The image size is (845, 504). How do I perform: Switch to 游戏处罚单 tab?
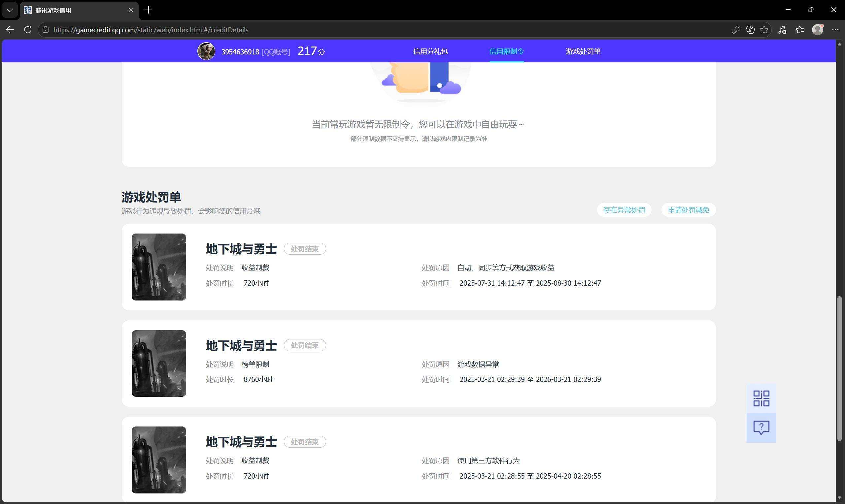tap(583, 51)
